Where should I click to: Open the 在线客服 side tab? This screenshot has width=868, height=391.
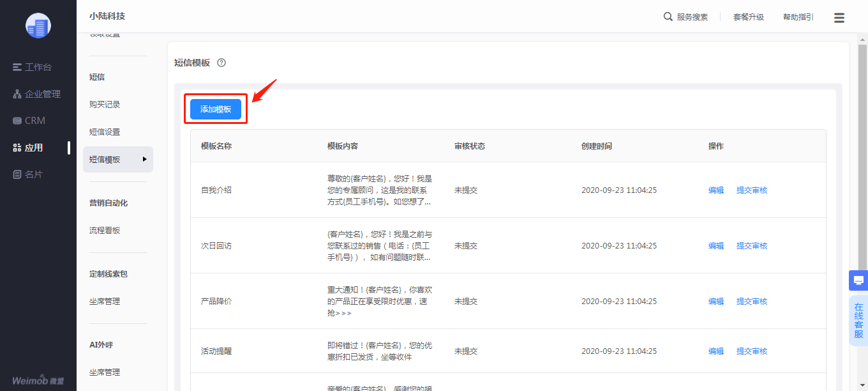point(858,321)
